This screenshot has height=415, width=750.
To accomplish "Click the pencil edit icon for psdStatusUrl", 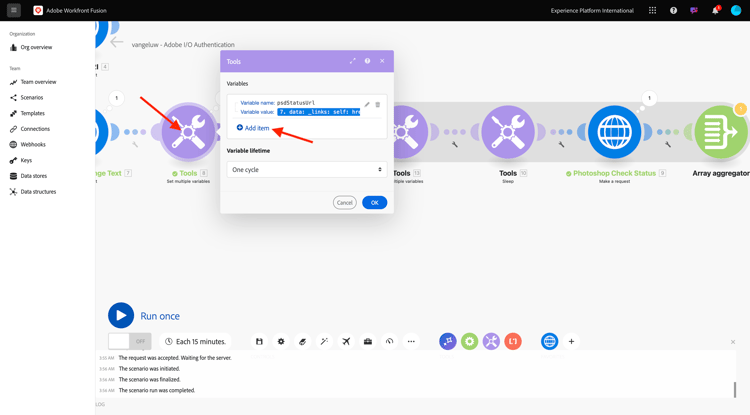I will pos(367,104).
